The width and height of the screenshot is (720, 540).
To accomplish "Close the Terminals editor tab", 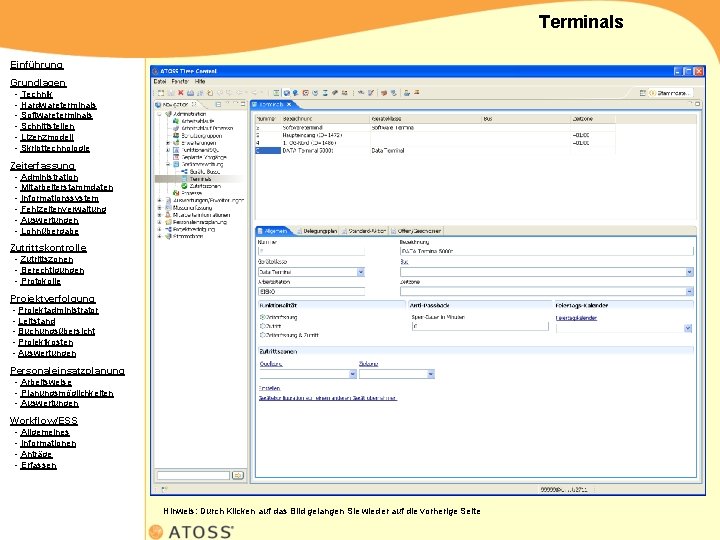I will 289,105.
